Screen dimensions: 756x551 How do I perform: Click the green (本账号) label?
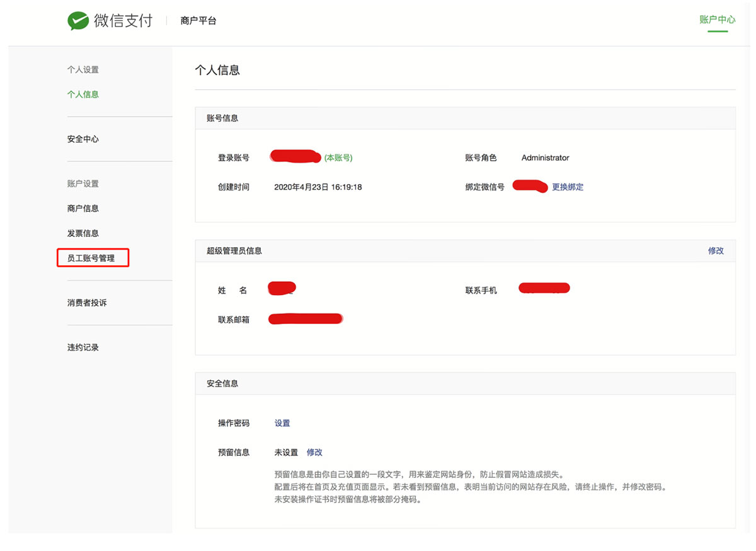click(338, 158)
